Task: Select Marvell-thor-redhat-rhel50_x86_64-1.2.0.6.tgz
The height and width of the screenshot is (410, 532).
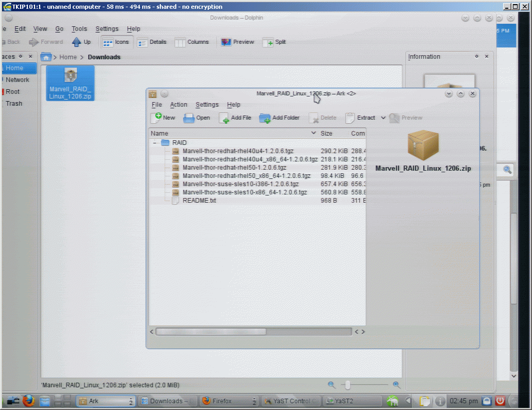Action: (257, 176)
